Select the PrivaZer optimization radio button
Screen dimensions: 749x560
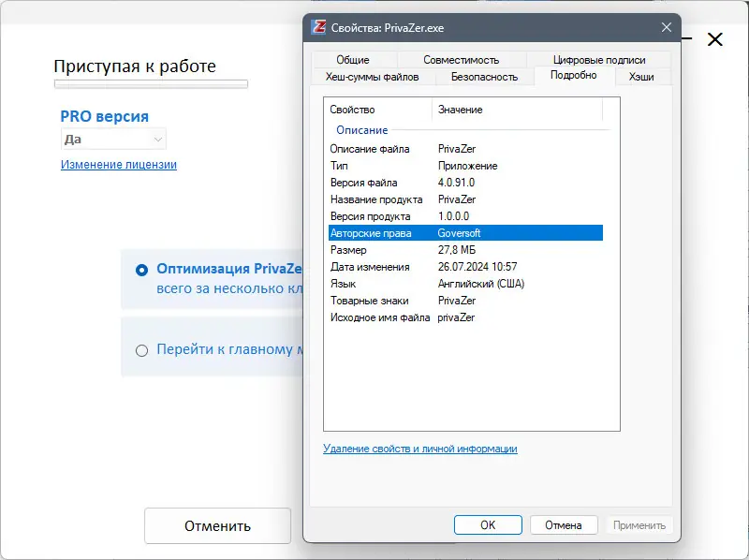coord(142,270)
